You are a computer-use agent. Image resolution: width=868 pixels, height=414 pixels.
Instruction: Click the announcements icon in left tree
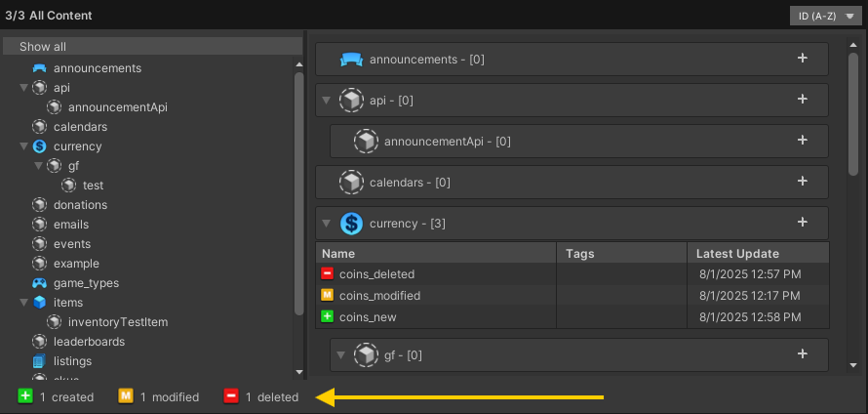pyautogui.click(x=39, y=68)
